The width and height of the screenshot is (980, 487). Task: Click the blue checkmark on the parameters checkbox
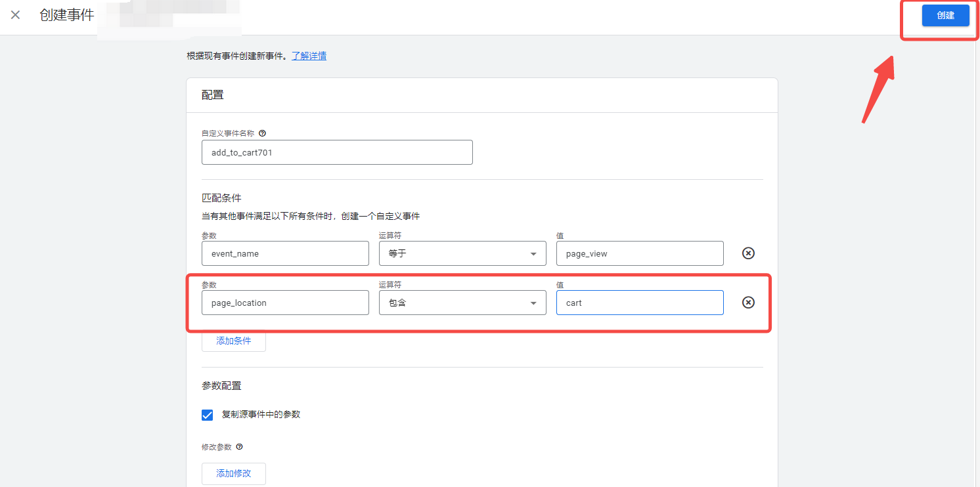click(208, 415)
